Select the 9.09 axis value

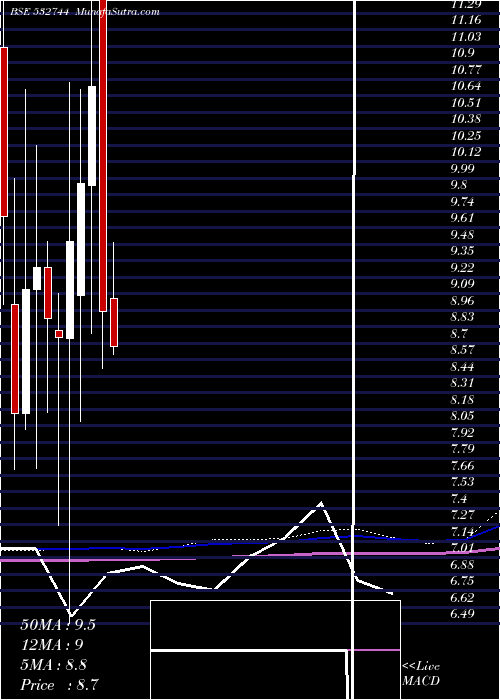(463, 284)
